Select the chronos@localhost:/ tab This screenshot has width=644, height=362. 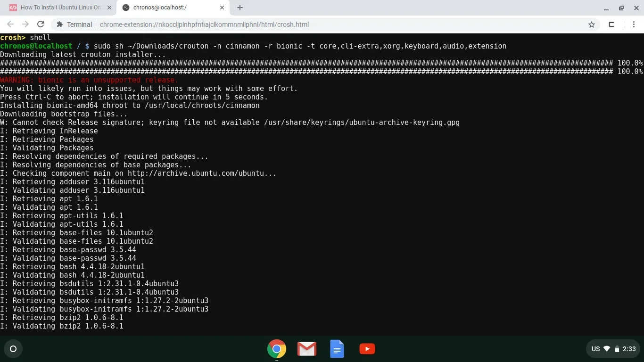(174, 8)
